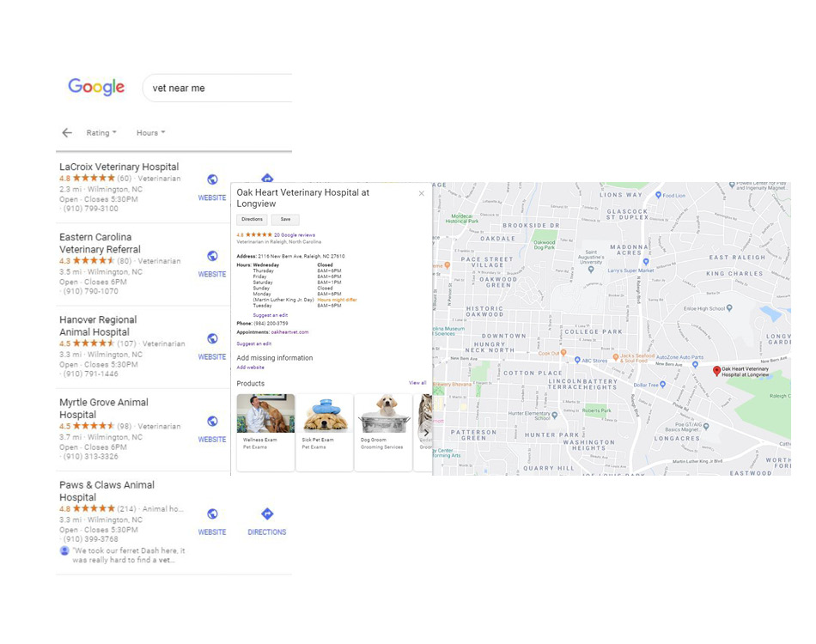Screen dimensions: 816x644
Task: Open Myrtle Grove Animal Hospital website icon
Action: pyautogui.click(x=212, y=422)
